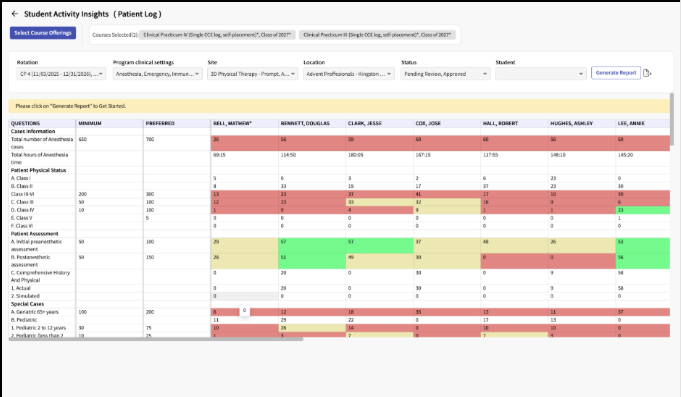Image resolution: width=681 pixels, height=397 pixels.
Task: Click the Generate Report button
Action: tap(615, 73)
